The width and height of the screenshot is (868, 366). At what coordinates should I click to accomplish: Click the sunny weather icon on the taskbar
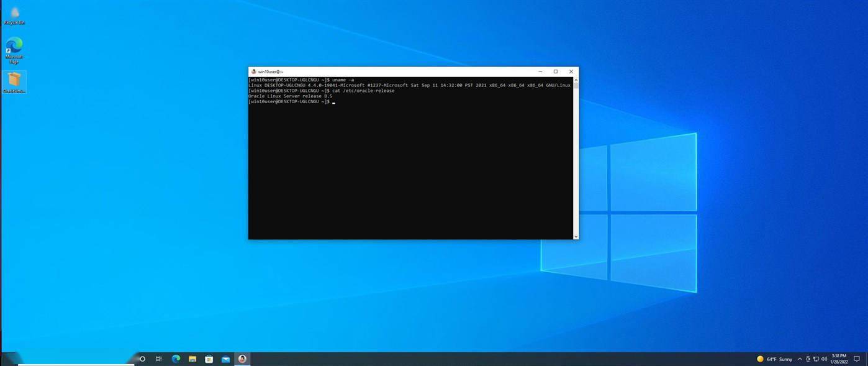[x=760, y=359]
